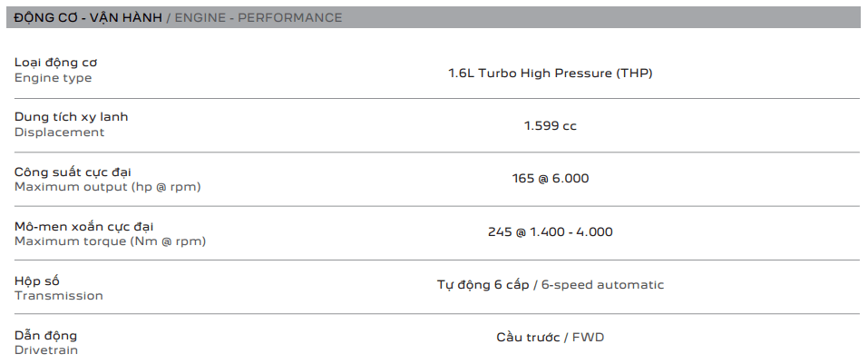Select the Mô-men xoắn cực đại label

pyautogui.click(x=84, y=226)
